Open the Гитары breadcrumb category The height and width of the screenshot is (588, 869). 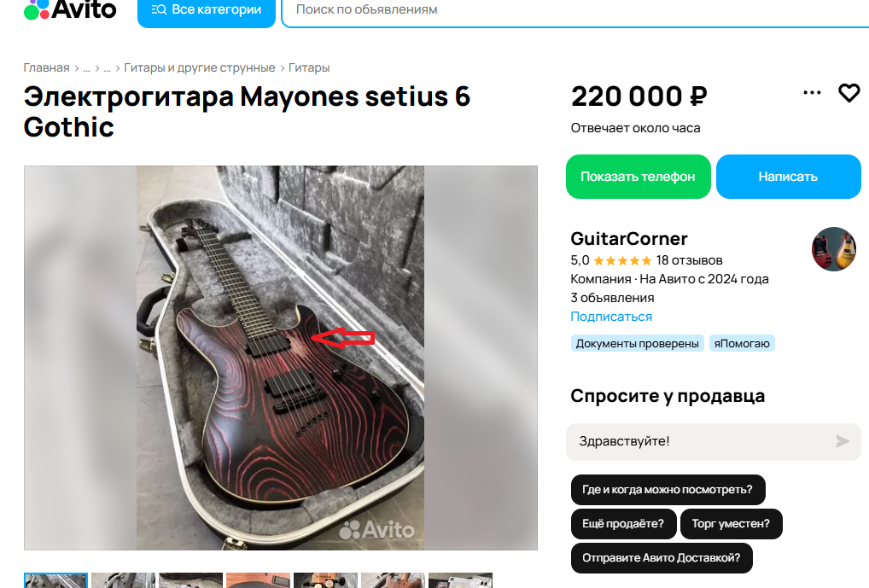point(309,67)
